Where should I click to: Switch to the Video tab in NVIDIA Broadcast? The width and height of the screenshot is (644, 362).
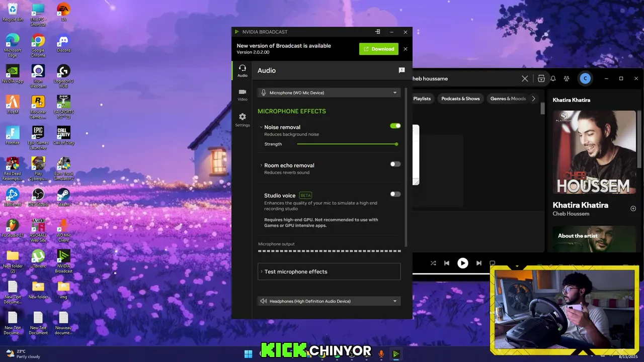pos(242,95)
